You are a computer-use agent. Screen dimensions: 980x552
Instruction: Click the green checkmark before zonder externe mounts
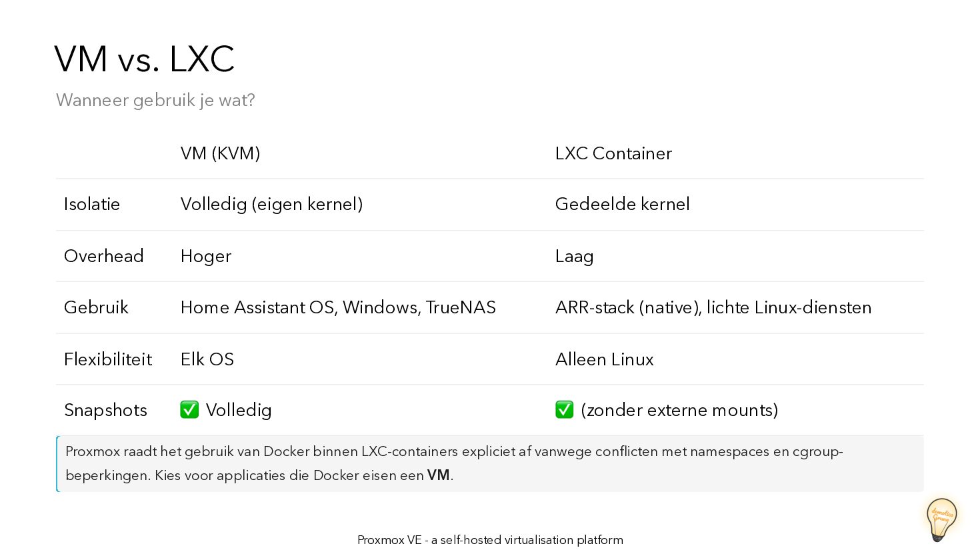click(x=564, y=409)
